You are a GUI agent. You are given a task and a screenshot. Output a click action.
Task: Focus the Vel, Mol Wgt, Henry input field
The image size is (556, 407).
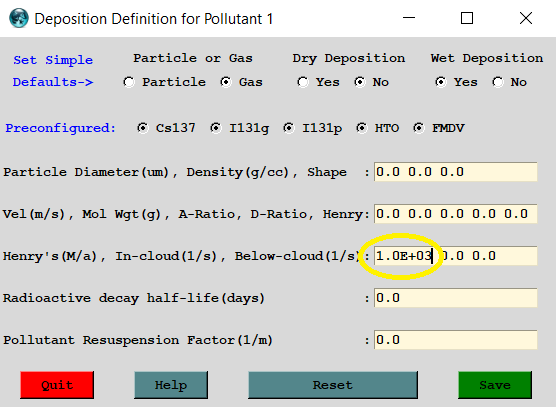pyautogui.click(x=456, y=214)
